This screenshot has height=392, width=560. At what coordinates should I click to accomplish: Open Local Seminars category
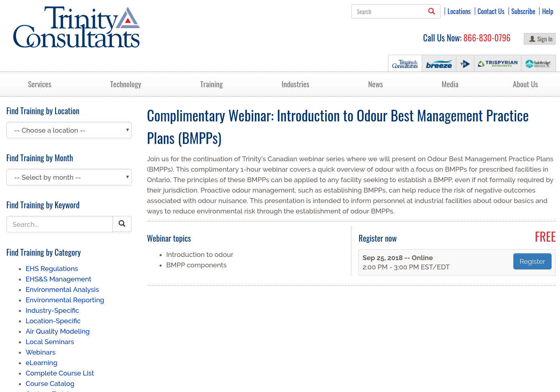click(x=50, y=342)
